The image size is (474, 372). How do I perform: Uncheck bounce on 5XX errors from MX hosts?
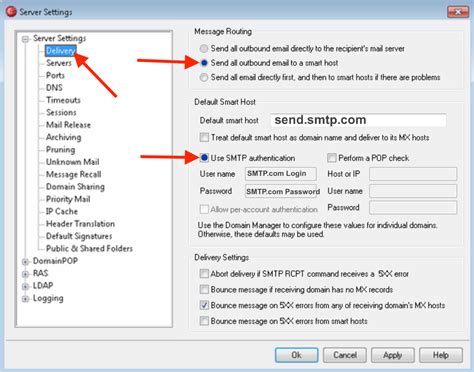tap(204, 305)
